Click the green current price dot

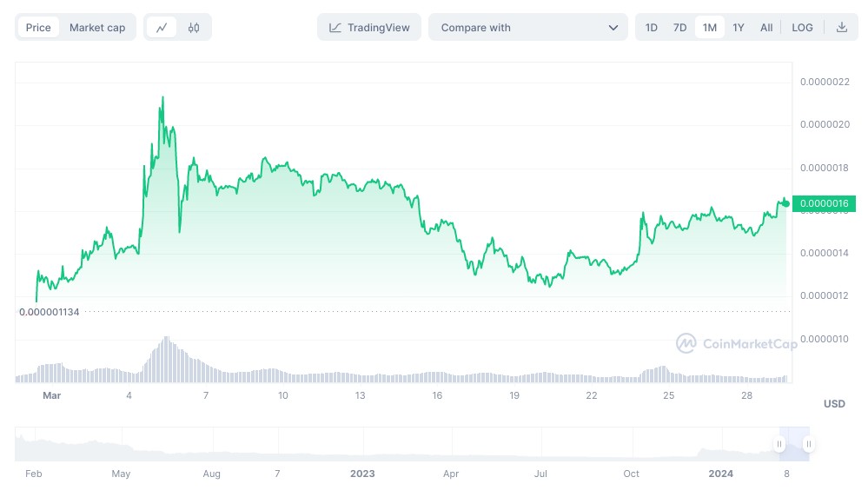pos(786,203)
